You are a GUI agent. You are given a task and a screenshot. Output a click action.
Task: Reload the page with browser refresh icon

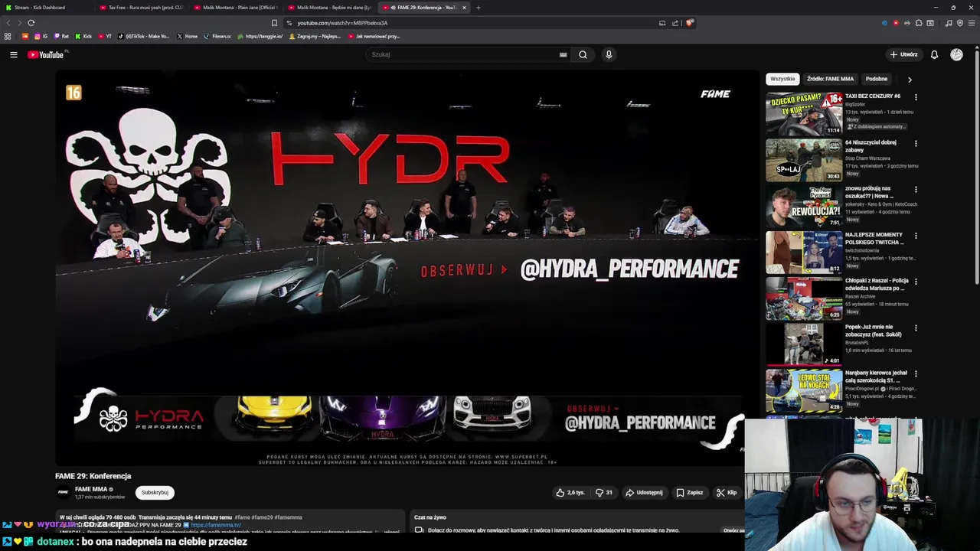31,23
